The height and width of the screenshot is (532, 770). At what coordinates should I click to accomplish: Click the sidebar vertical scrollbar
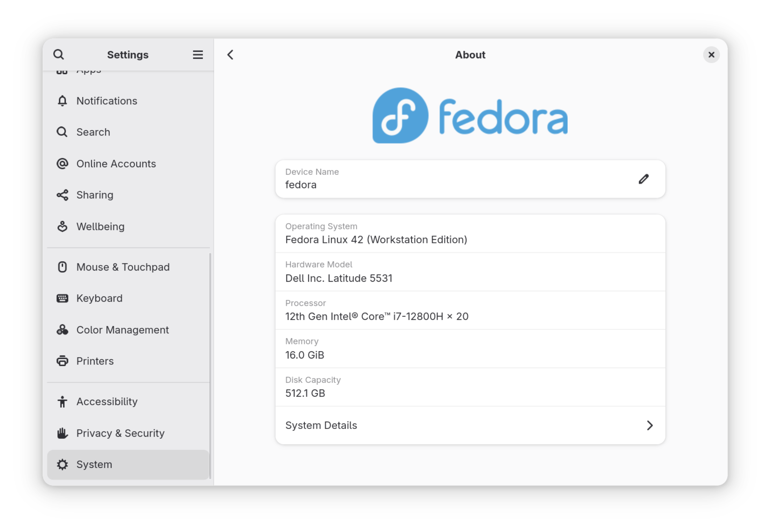coord(210,365)
